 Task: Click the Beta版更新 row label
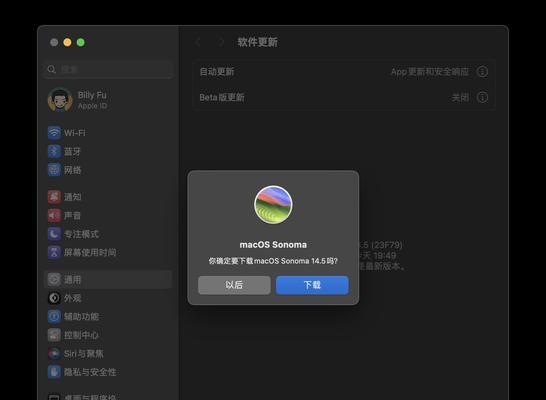pos(222,97)
